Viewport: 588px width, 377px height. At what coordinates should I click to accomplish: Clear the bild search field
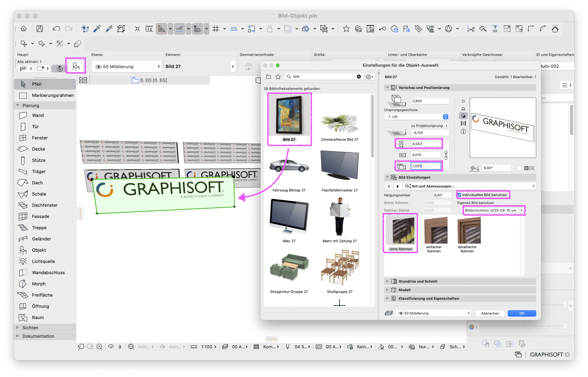click(359, 77)
